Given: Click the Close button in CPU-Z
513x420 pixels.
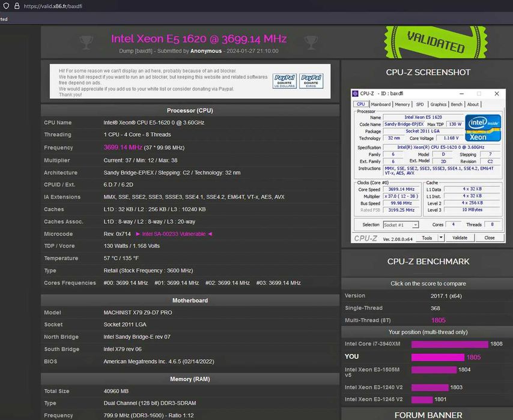Looking at the screenshot, I should coord(490,238).
